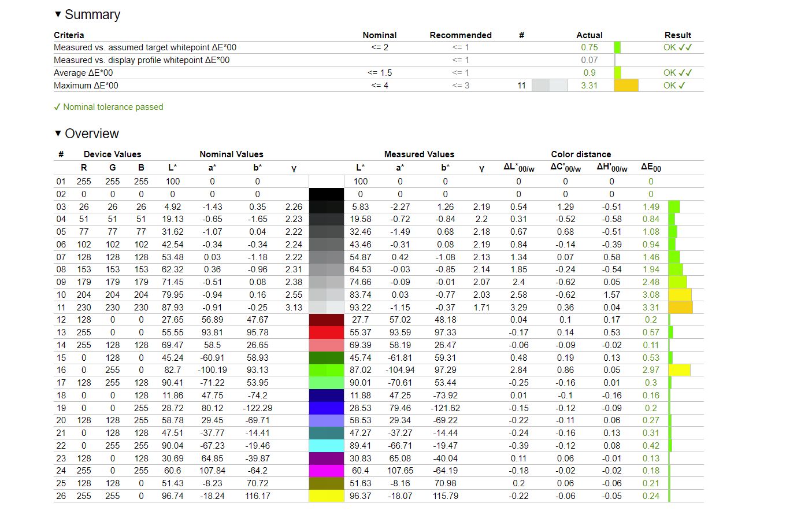Click the black color swatch in row 02
812x514 pixels.
tap(327, 194)
